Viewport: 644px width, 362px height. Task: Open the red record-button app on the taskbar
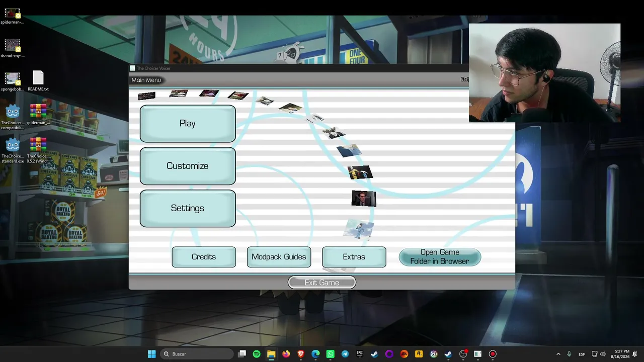[493, 354]
